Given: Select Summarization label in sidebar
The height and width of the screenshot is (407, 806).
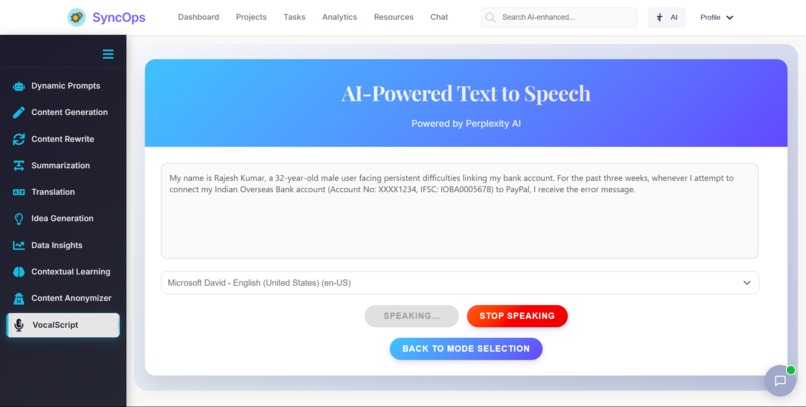Looking at the screenshot, I should coord(61,165).
